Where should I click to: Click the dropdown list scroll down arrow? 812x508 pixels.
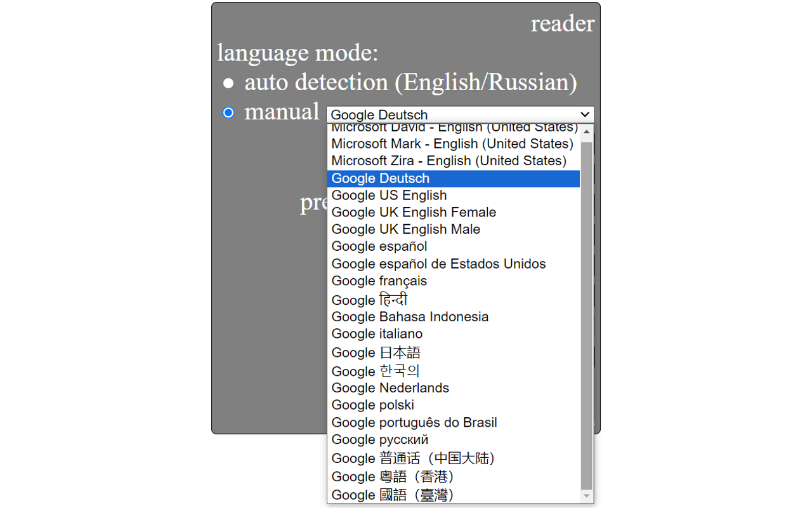click(587, 496)
